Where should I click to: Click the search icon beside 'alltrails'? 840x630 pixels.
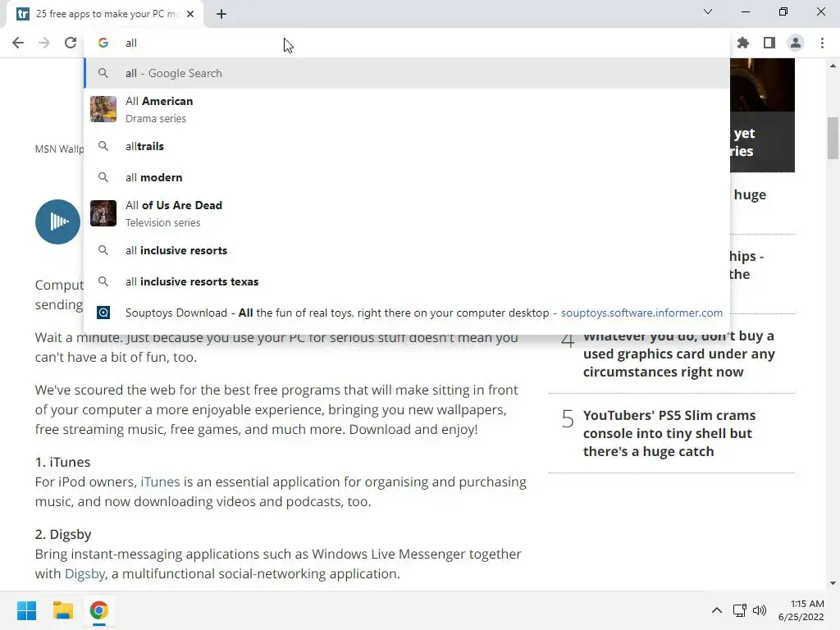(103, 146)
